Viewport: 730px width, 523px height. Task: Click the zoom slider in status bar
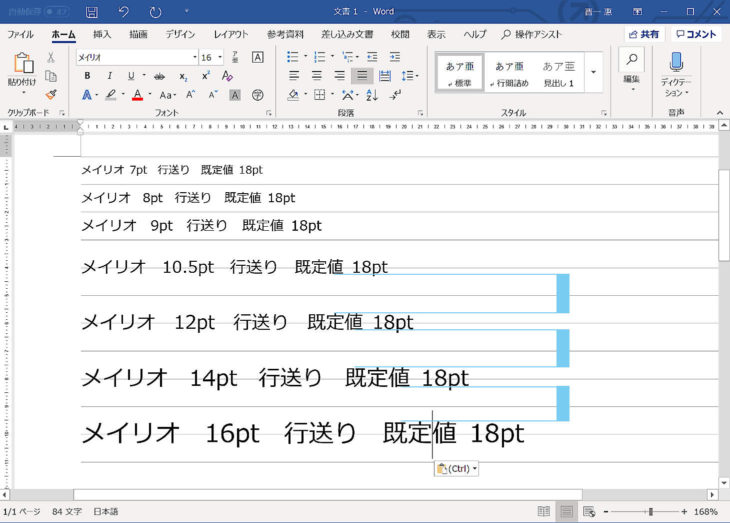click(x=651, y=511)
